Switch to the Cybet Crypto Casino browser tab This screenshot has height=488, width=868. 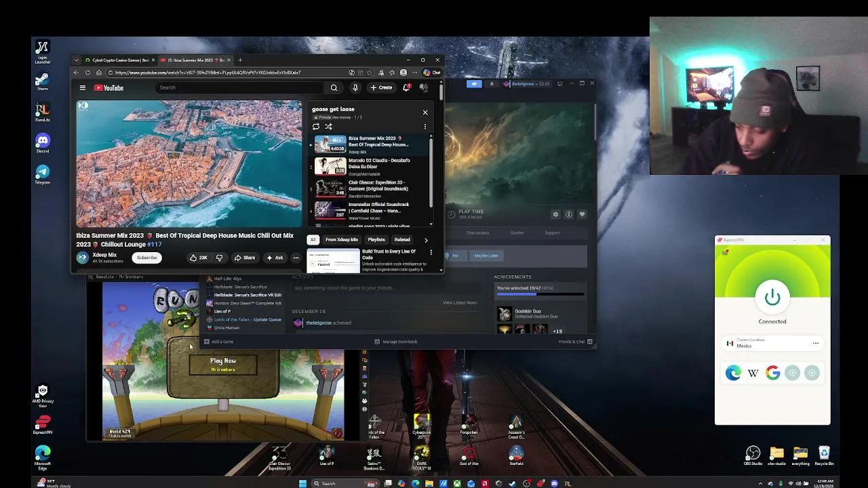point(120,60)
